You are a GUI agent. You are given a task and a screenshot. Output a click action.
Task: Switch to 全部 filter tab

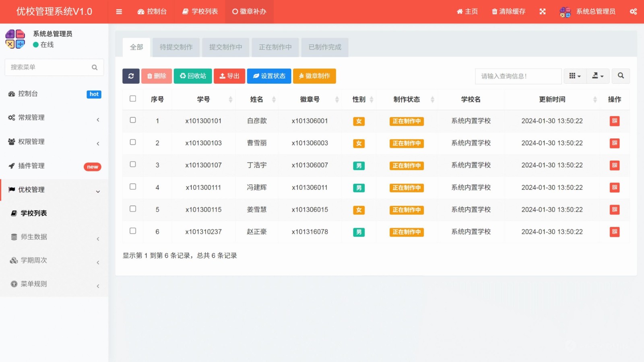136,47
